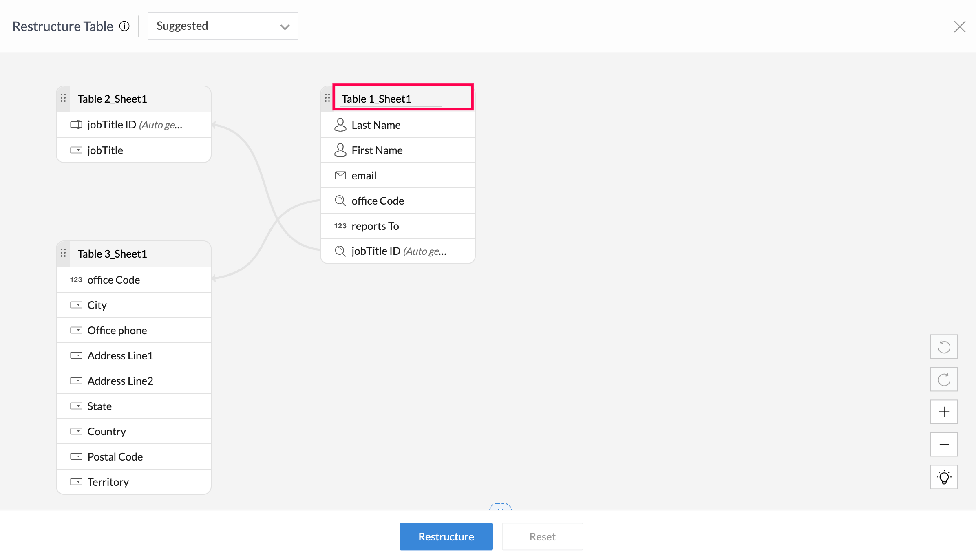Select the Postal Code field in Table 3_Sheet1

point(133,457)
